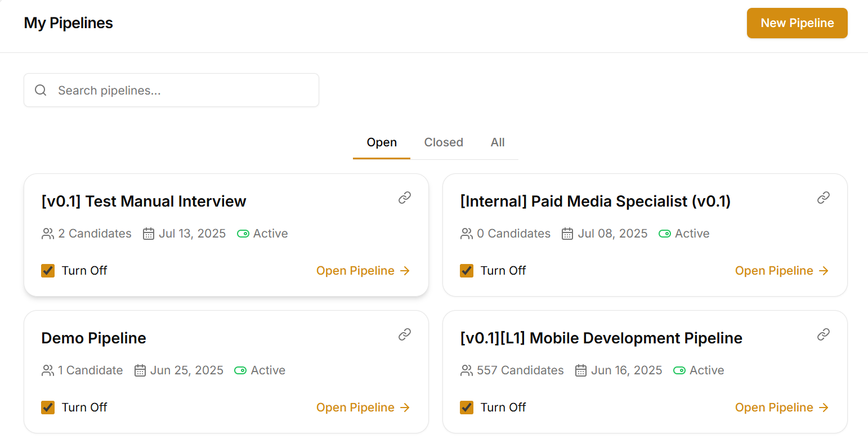Click Active status icon on Demo Pipeline

coord(240,370)
